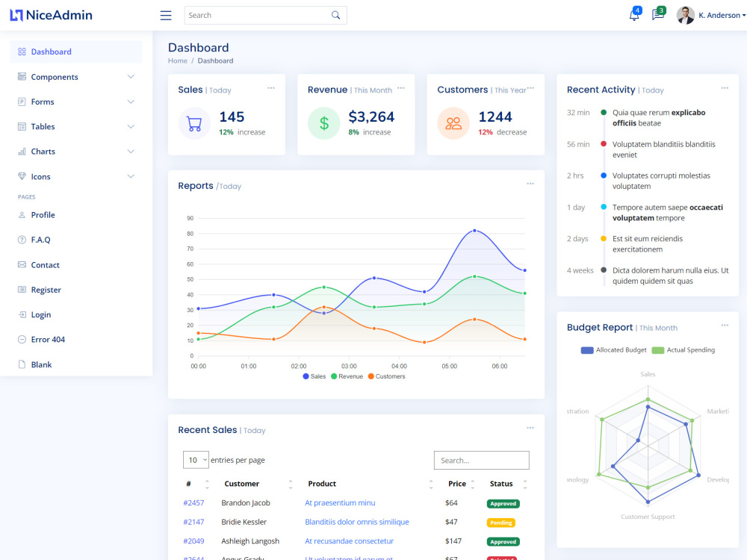Open messages chat icon
Viewport: 747px width, 560px height.
(x=658, y=15)
